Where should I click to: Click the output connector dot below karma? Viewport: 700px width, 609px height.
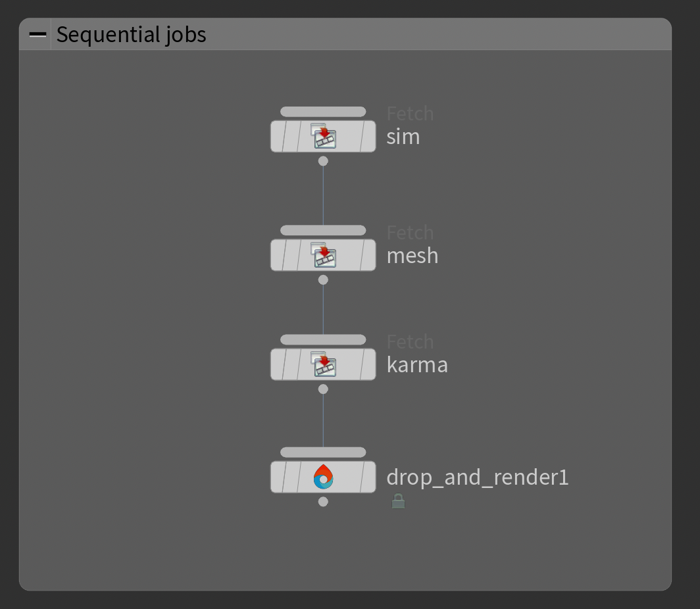323,389
